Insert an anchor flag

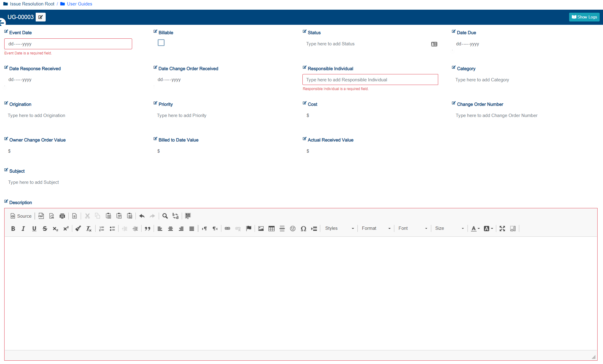(249, 229)
